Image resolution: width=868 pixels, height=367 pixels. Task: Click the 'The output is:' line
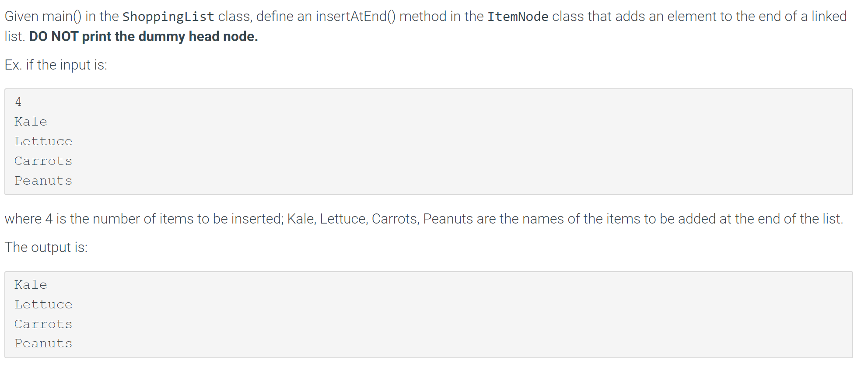(46, 247)
